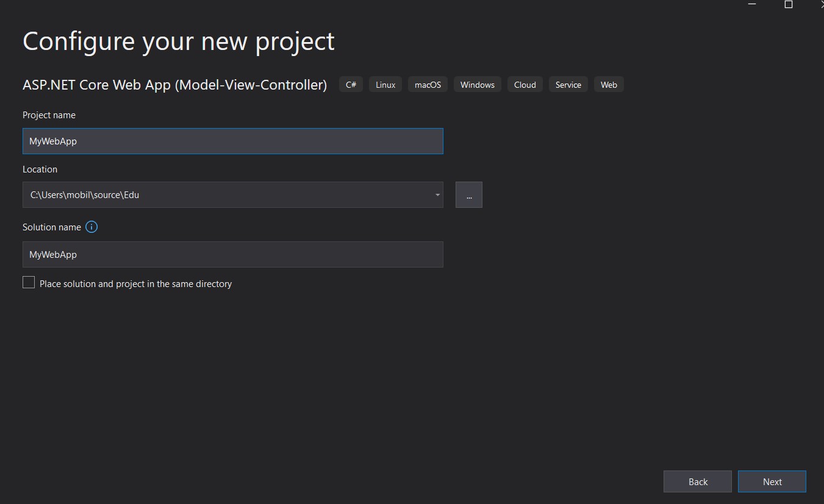Enable Place solution and project in same directory

coord(29,282)
